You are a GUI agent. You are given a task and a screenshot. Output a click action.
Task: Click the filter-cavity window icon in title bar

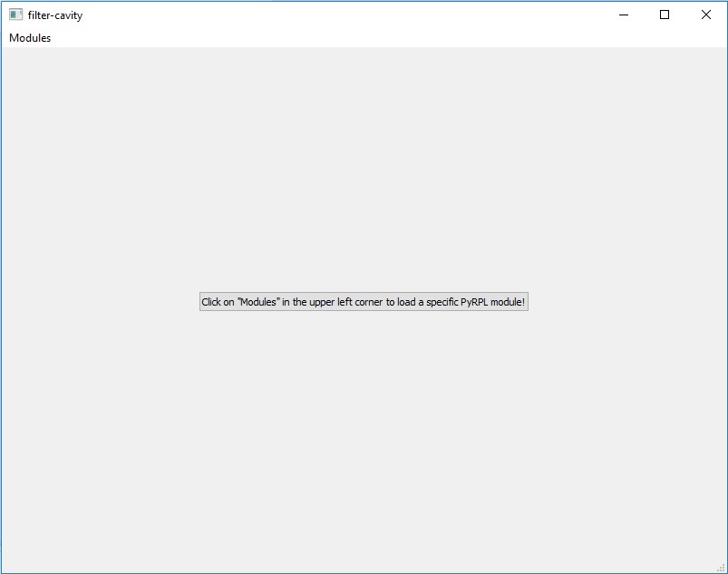tap(15, 15)
